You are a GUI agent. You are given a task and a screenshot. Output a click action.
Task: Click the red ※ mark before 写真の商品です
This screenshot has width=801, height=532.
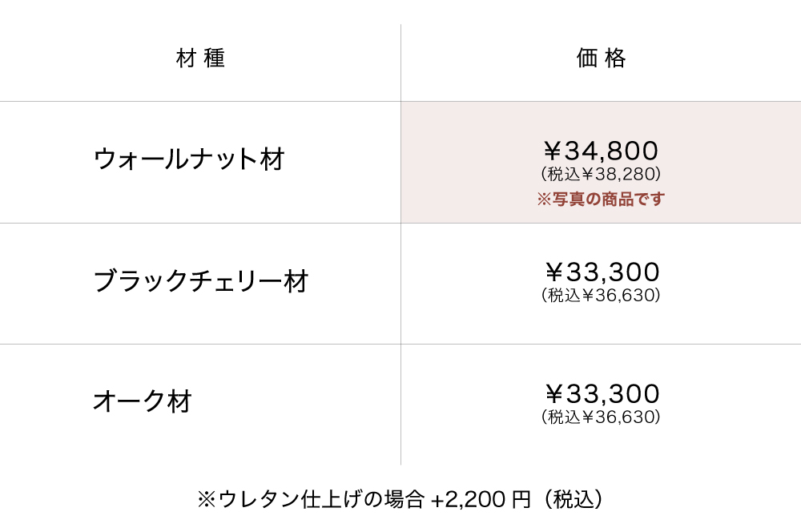tap(544, 199)
